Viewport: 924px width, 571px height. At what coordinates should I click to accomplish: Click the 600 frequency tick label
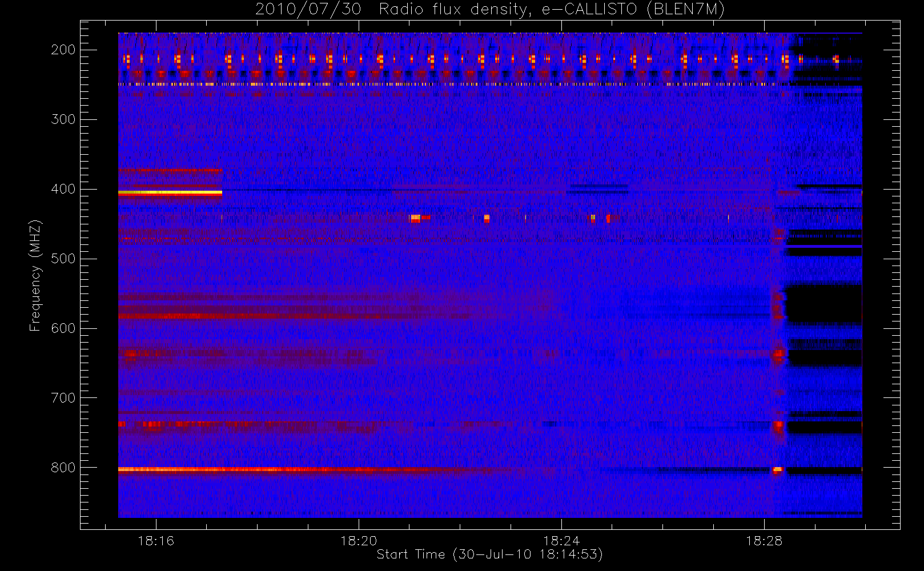click(x=63, y=328)
